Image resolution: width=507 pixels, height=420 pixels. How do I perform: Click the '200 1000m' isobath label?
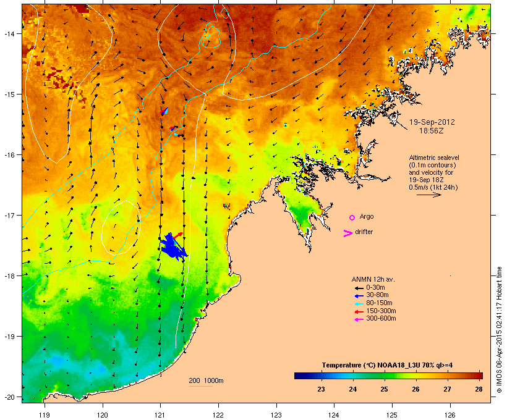point(206,380)
